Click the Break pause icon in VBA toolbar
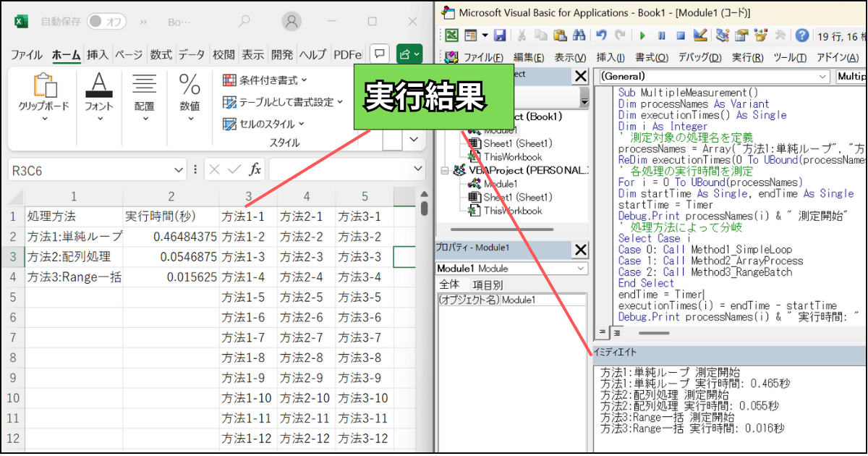 point(661,35)
